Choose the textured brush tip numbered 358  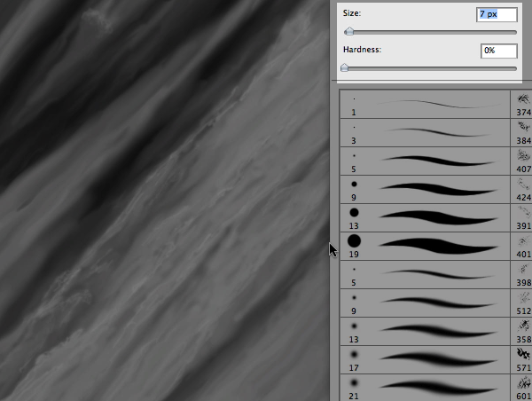tap(521, 332)
